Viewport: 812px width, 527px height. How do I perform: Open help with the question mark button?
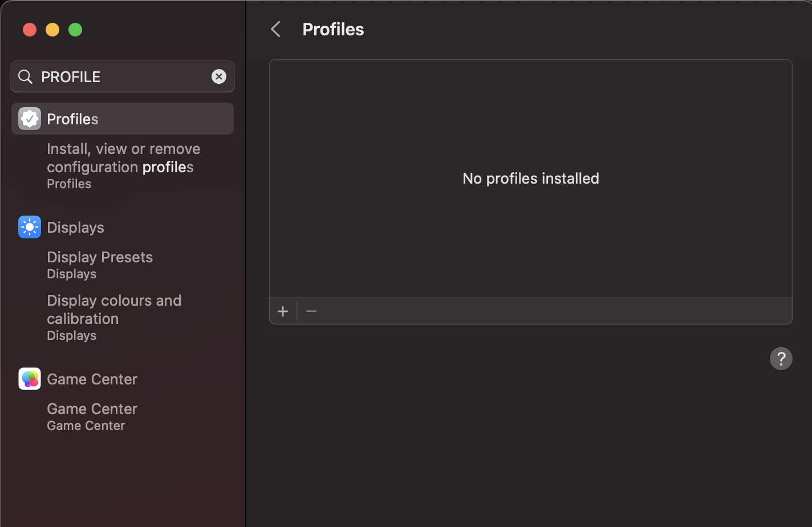[781, 359]
